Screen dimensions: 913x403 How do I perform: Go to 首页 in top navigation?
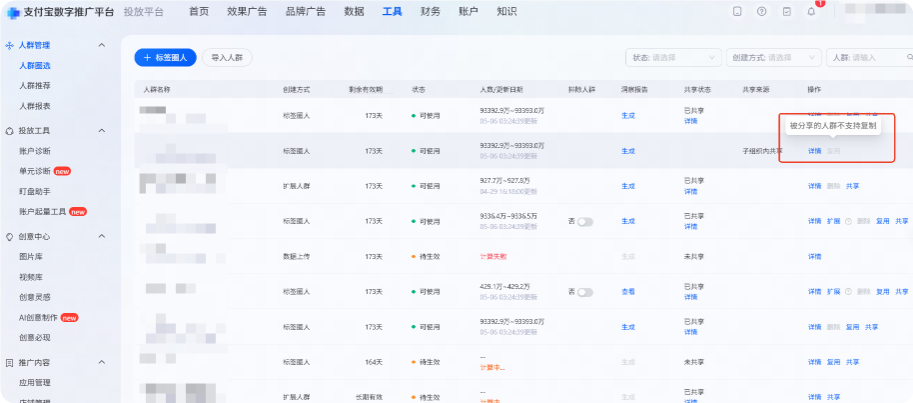tap(199, 12)
